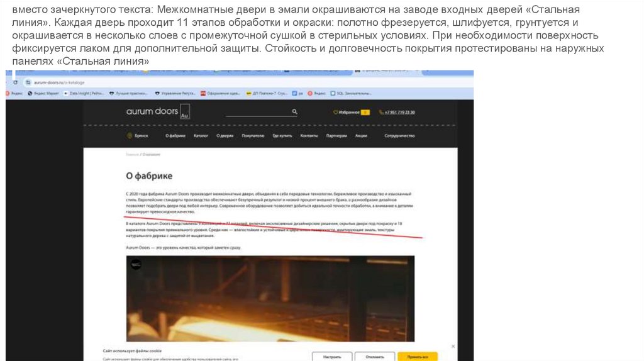Open the Партнерам menu item

[x=336, y=135]
